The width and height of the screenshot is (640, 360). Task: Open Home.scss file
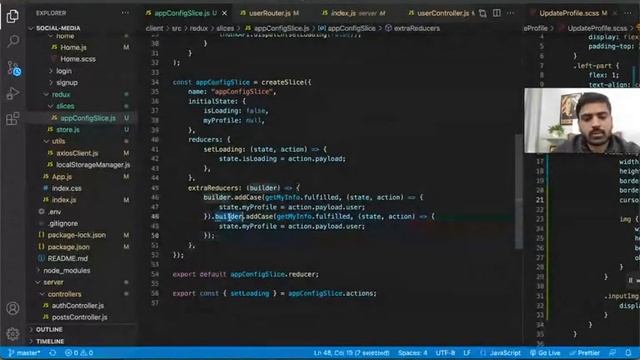pos(78,59)
